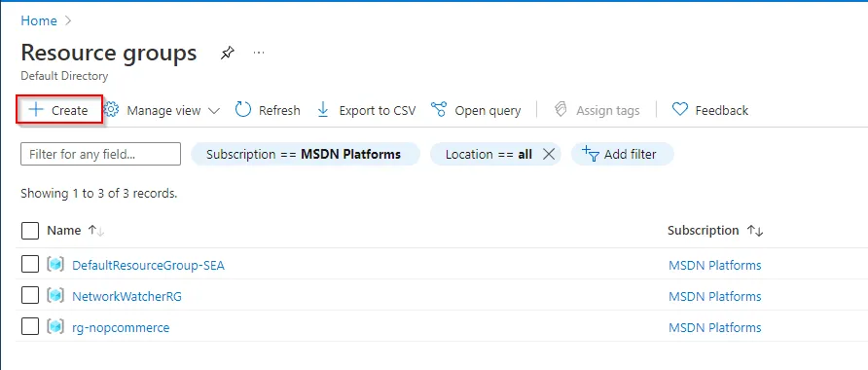
Task: Open MSDN Platforms link in NetworkWatcherRG row
Action: coord(714,296)
